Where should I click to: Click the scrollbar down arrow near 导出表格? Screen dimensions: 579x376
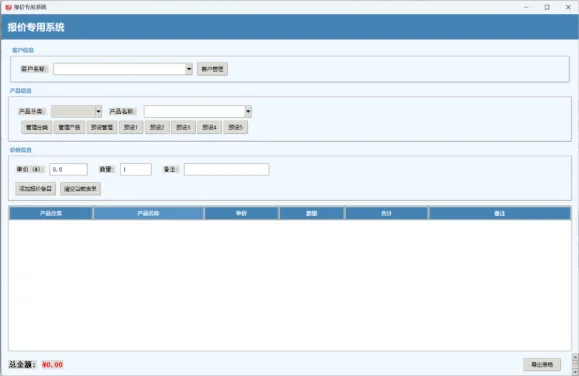(575, 372)
